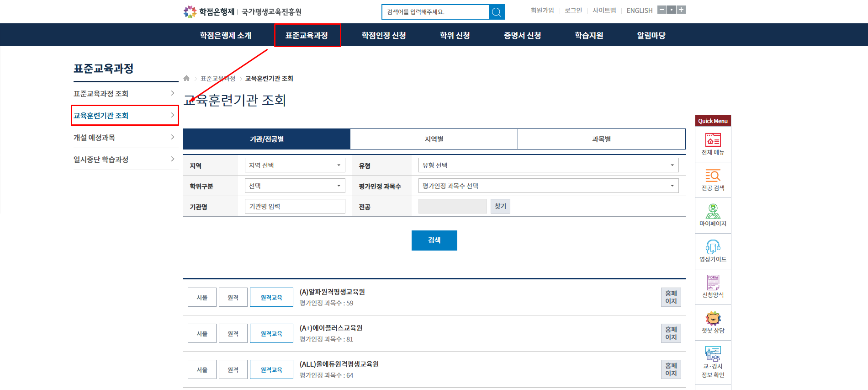868x390 pixels.
Task: Focus the 검색어를 입력해주세요 search field
Action: tap(435, 12)
